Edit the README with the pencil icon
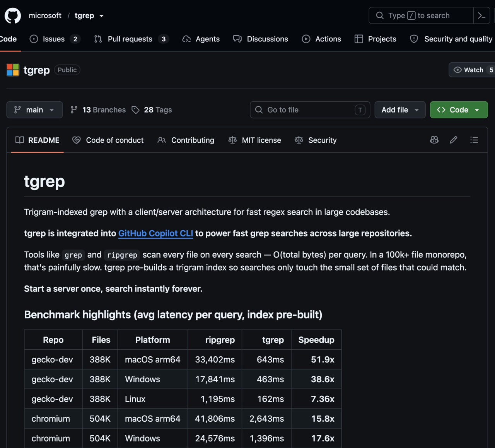Viewport: 495px width, 448px height. (x=454, y=140)
